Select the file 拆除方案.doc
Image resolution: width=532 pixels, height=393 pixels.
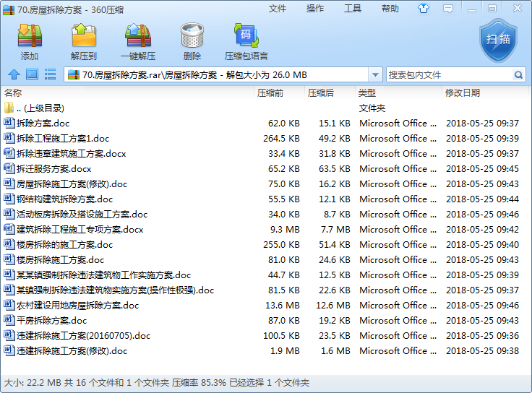(x=43, y=124)
